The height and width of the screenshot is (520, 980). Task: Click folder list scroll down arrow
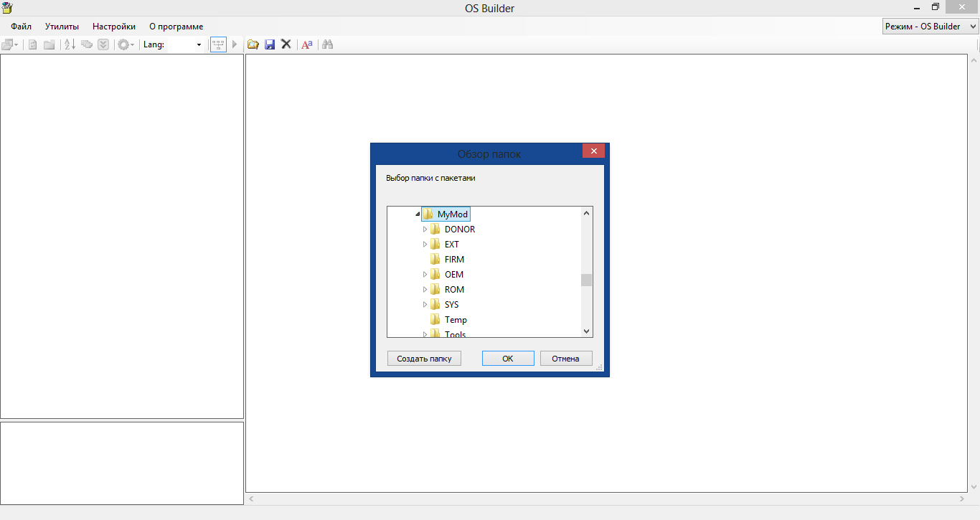tap(587, 331)
